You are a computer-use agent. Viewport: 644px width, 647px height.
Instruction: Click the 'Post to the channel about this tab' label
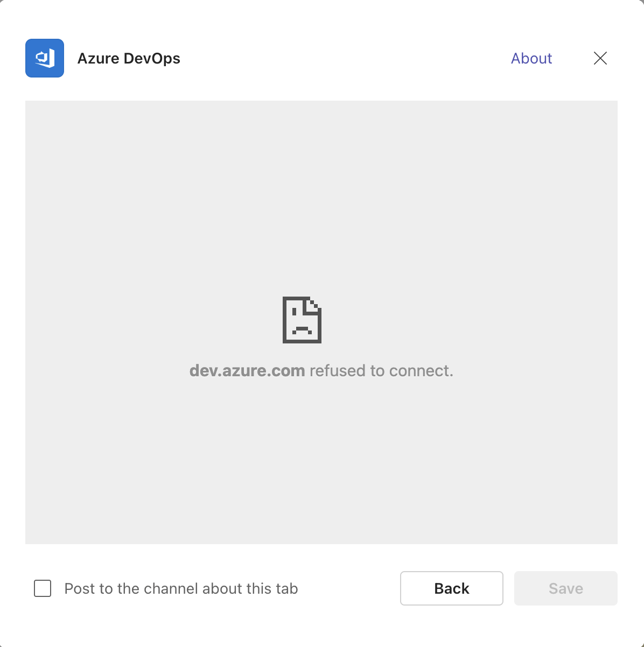point(181,588)
